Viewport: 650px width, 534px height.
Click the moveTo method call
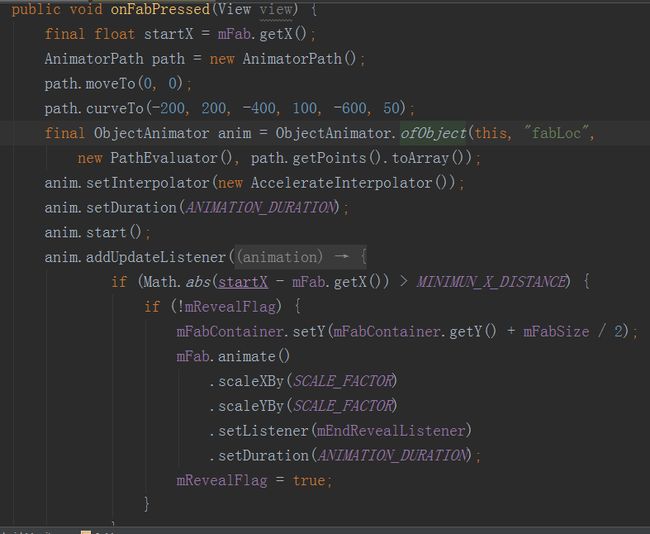[111, 83]
